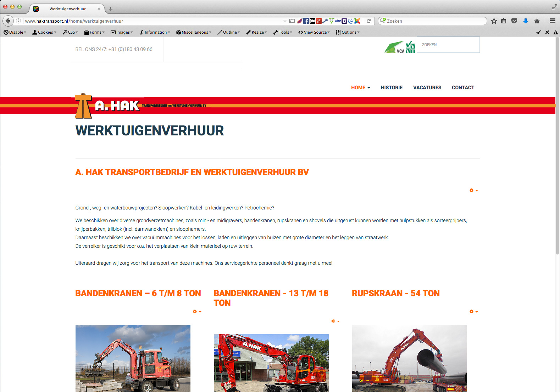Open the 6–8 ton bandenkraan photo
Viewport: 560px width, 392px height.
(x=133, y=358)
